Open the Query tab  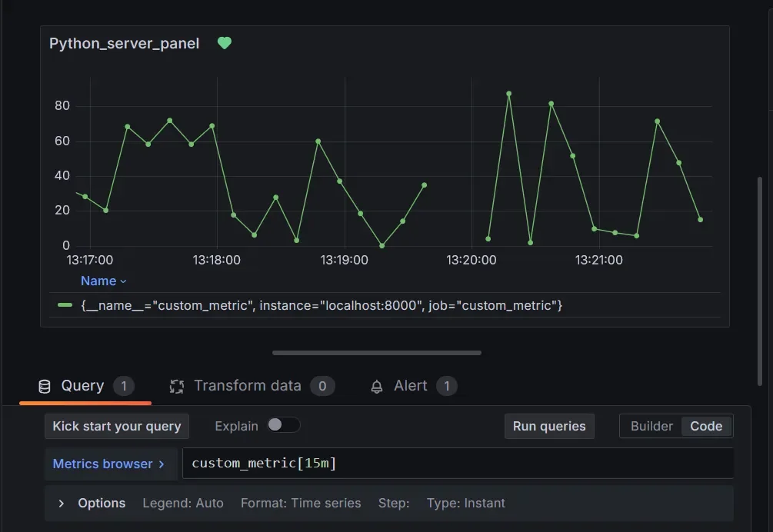(x=85, y=386)
